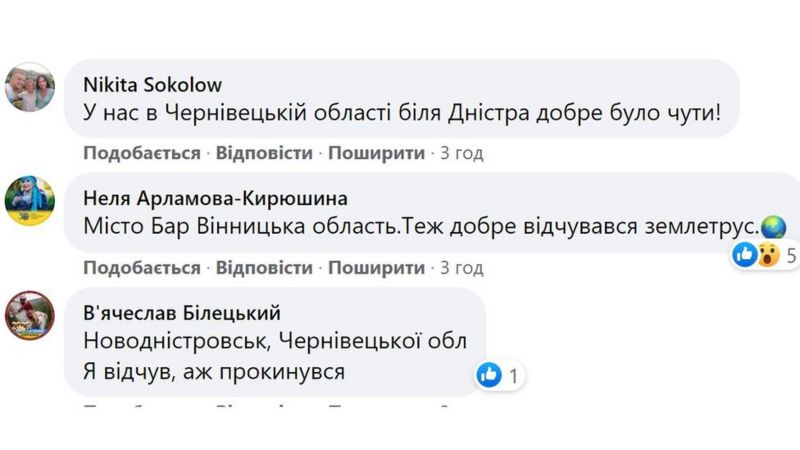Screen dimensions: 800x450
Task: Show the 5 reactions on Неля's comment
Action: 791,256
